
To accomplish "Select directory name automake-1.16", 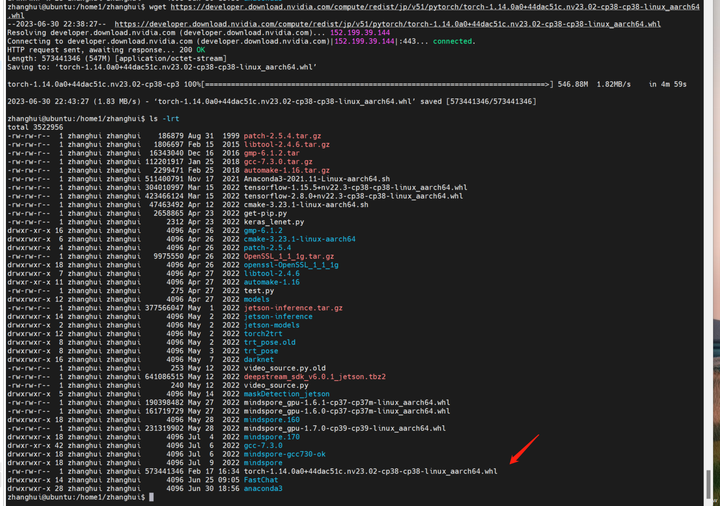I will click(x=271, y=282).
